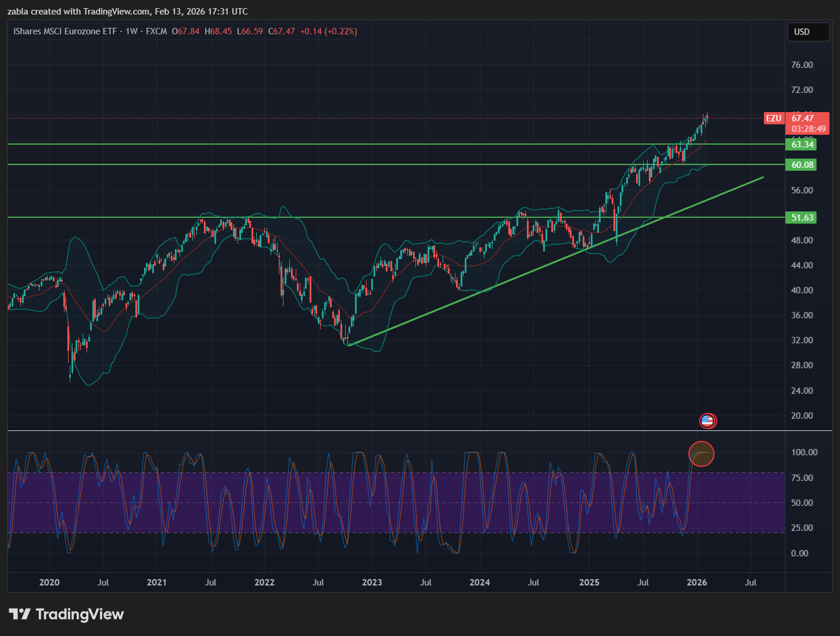The height and width of the screenshot is (636, 840).
Task: Click the 2023 label on time axis
Action: click(372, 583)
